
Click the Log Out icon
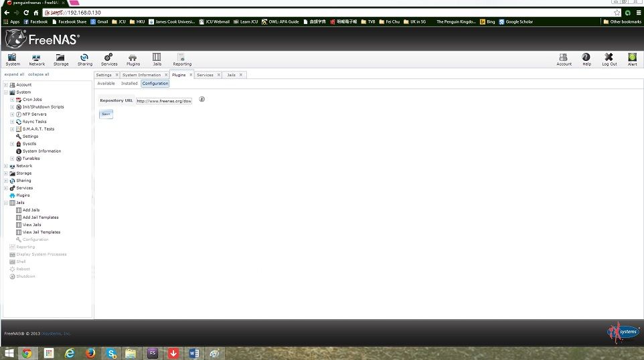pos(609,60)
